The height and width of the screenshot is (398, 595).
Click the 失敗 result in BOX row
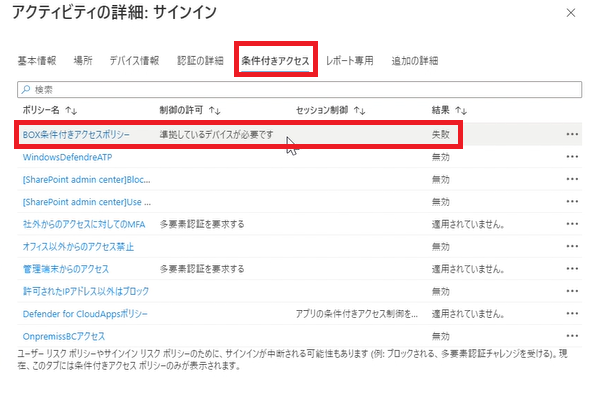[441, 135]
